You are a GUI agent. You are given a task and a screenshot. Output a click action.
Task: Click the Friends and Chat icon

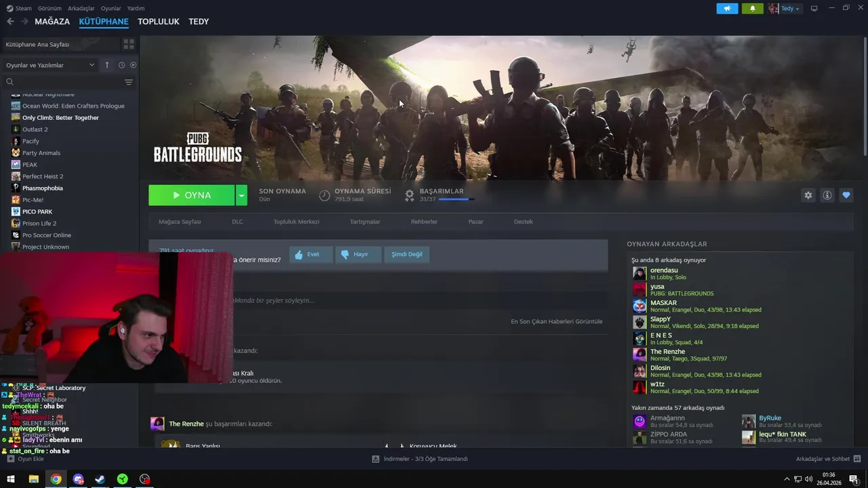[x=857, y=459]
